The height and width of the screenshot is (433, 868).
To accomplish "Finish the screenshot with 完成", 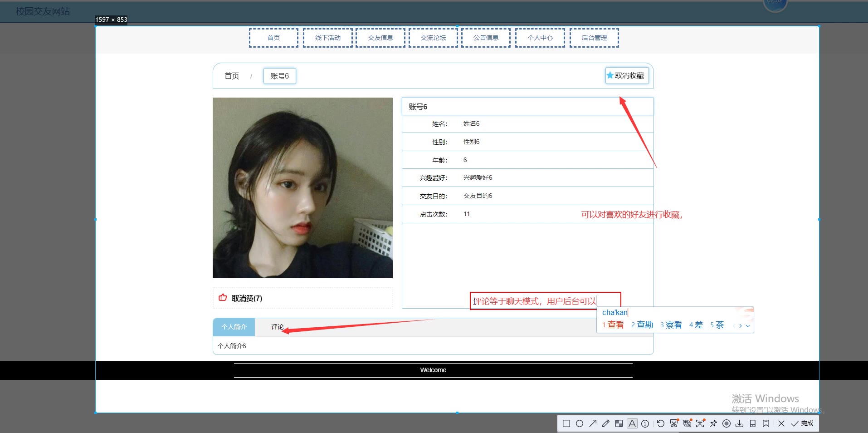I will [802, 423].
